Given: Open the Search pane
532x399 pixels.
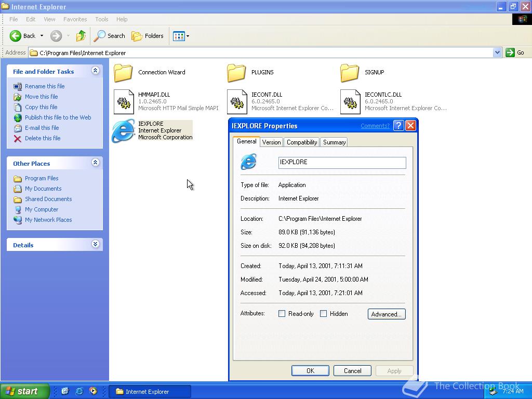Looking at the screenshot, I should click(x=109, y=36).
